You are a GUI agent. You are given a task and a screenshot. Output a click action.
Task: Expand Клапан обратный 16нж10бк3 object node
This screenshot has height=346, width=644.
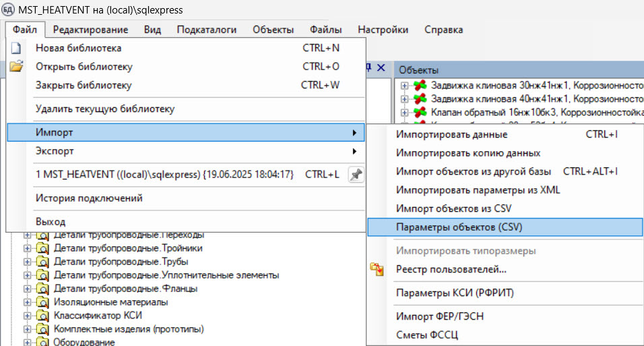pos(405,113)
